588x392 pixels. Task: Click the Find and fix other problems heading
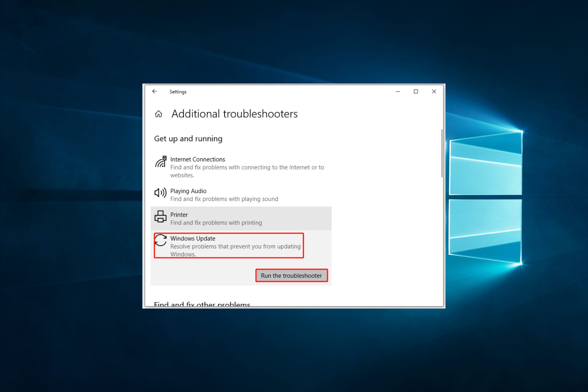click(202, 304)
